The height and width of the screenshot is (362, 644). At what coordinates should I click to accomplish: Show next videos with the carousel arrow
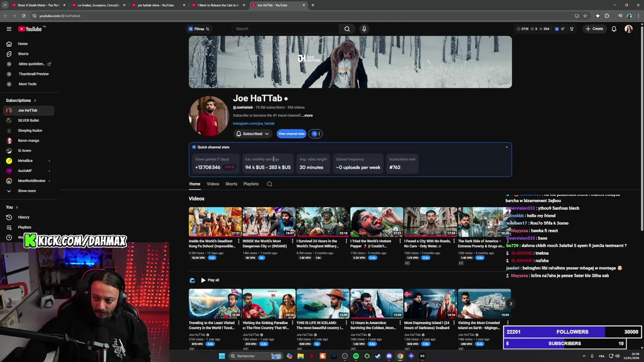click(511, 304)
